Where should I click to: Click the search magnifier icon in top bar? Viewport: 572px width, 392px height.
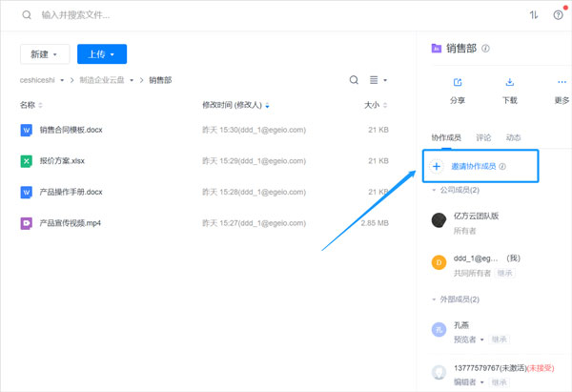[x=27, y=15]
